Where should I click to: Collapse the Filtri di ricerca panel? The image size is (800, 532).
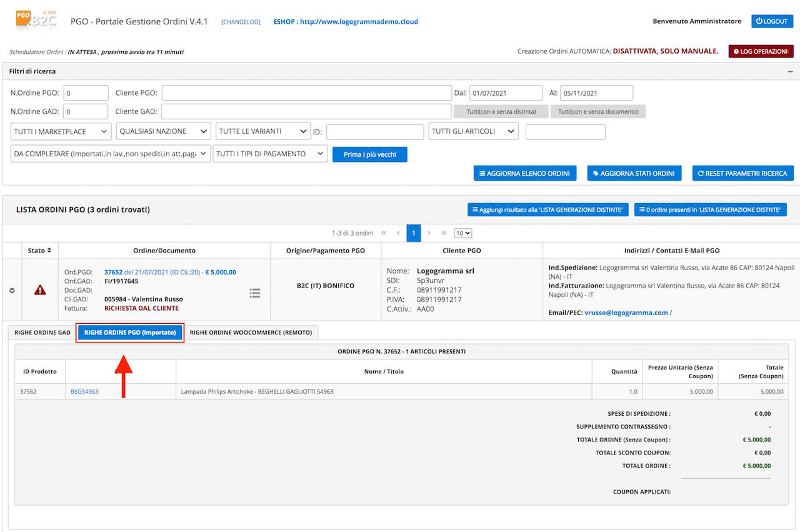(791, 72)
